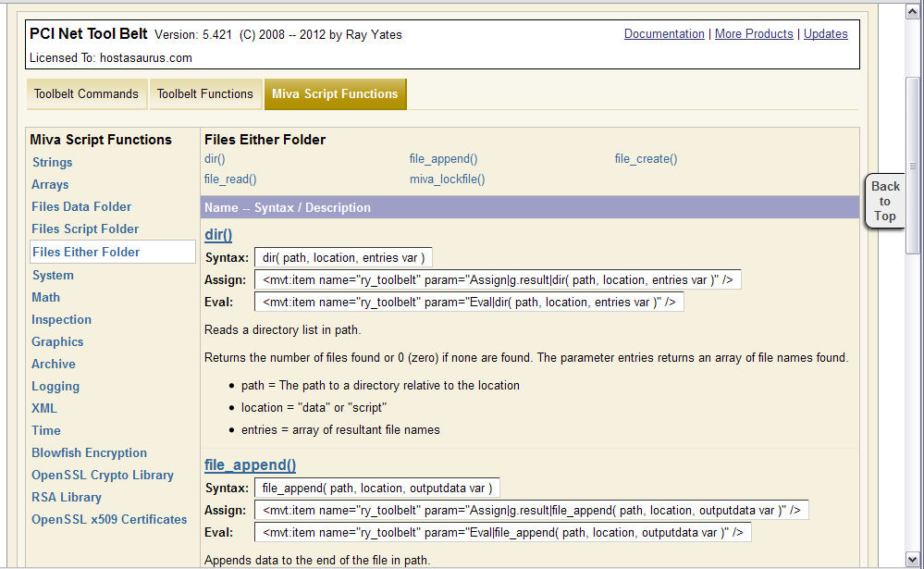This screenshot has height=569, width=924.
Task: Open the Time category in sidebar
Action: [x=46, y=430]
